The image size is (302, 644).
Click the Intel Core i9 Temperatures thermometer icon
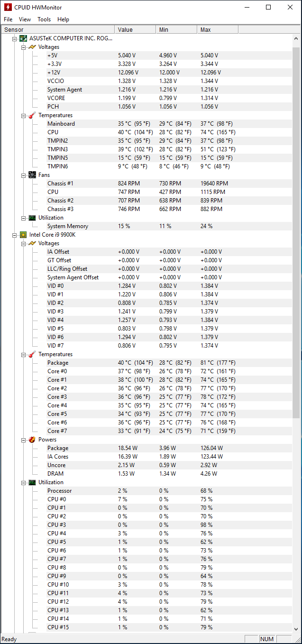(32, 354)
